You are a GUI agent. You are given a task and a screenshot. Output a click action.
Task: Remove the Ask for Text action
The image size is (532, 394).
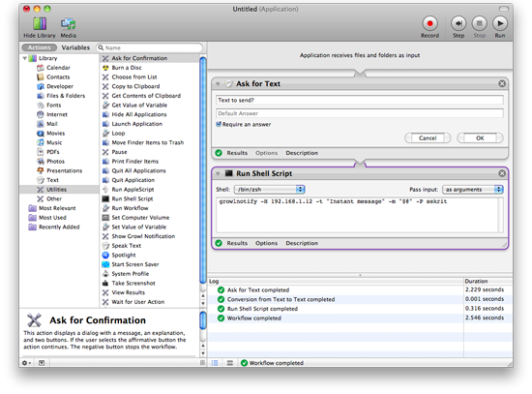pos(502,83)
